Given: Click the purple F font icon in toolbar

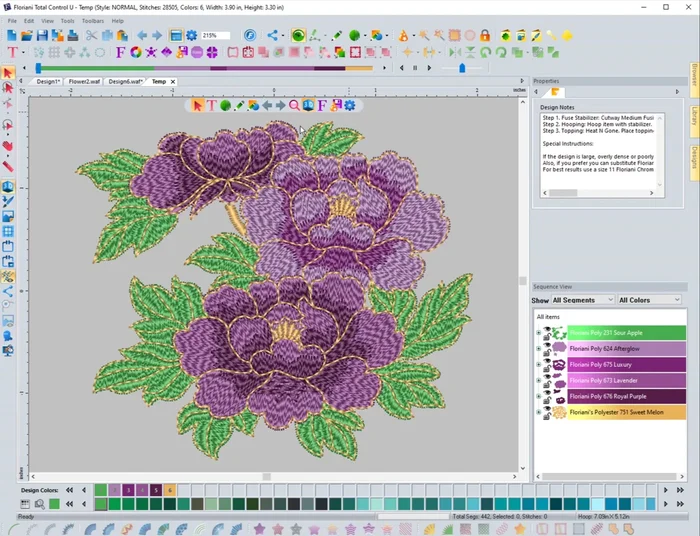Looking at the screenshot, I should (x=120, y=51).
